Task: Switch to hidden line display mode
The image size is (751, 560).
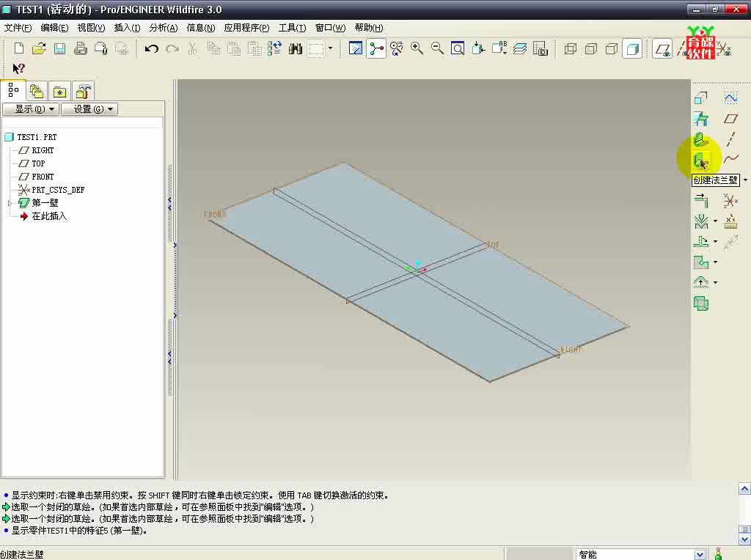Action: 591,48
